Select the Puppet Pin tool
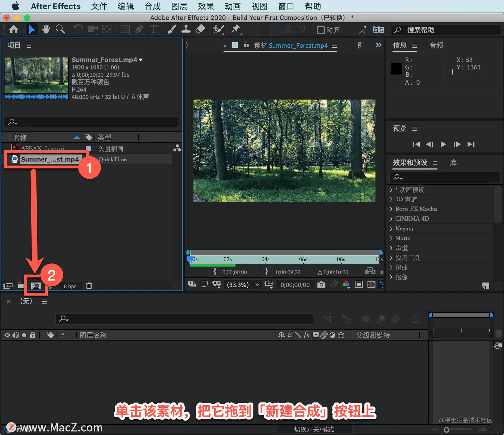504x435 pixels. point(236,30)
